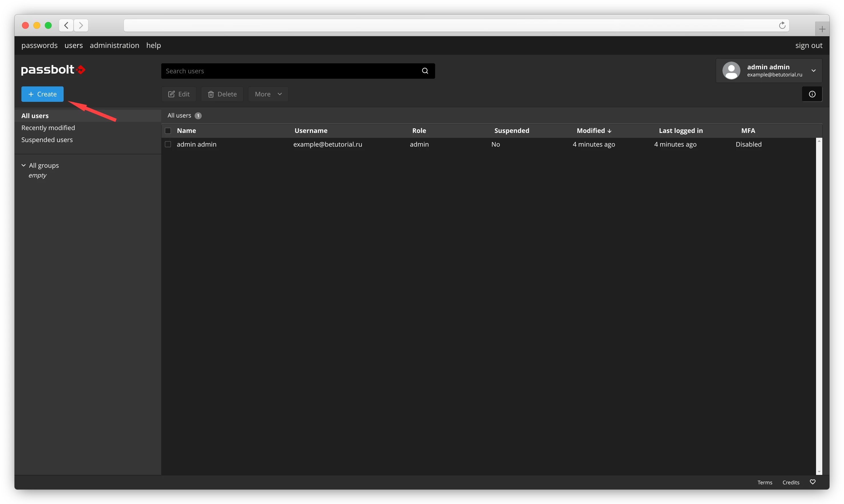Screen dimensions: 844x504
Task: Click the admin admin avatar icon
Action: pyautogui.click(x=731, y=71)
